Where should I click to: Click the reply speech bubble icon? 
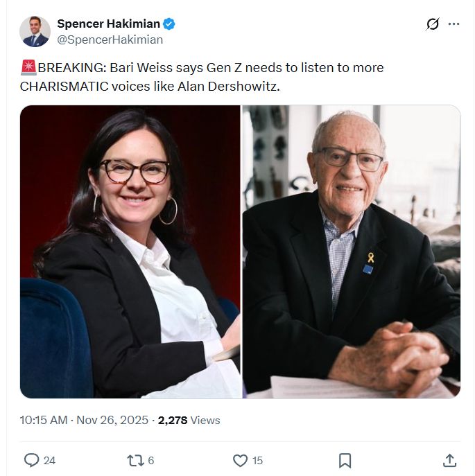pos(32,460)
